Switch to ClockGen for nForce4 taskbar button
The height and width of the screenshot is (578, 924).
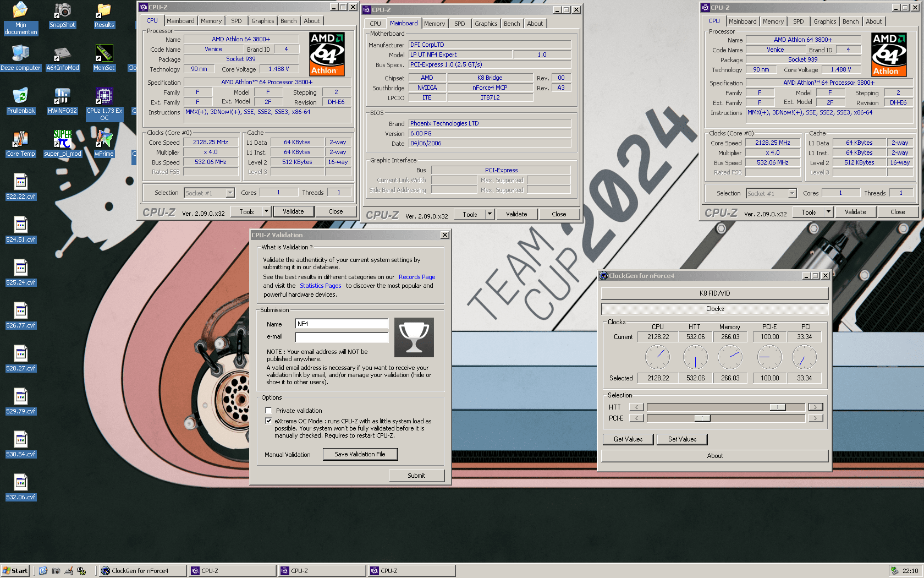pos(142,571)
